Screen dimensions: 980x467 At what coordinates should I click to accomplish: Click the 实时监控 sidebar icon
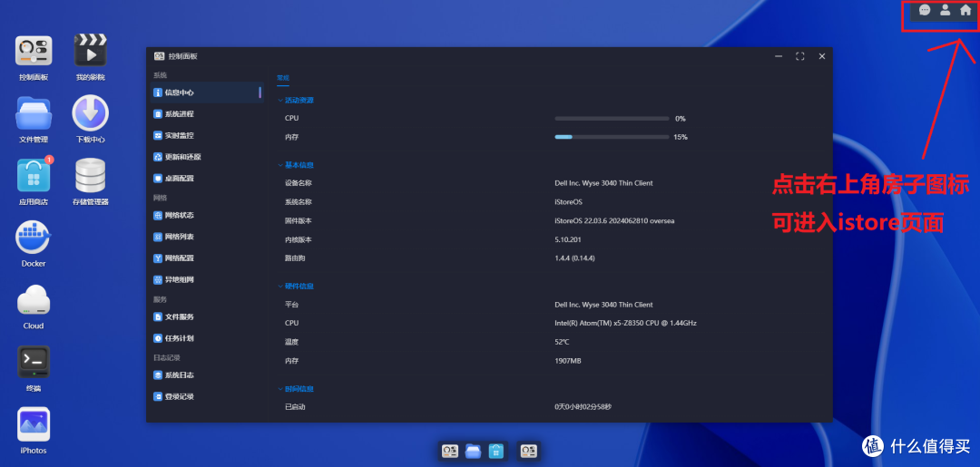pyautogui.click(x=158, y=135)
